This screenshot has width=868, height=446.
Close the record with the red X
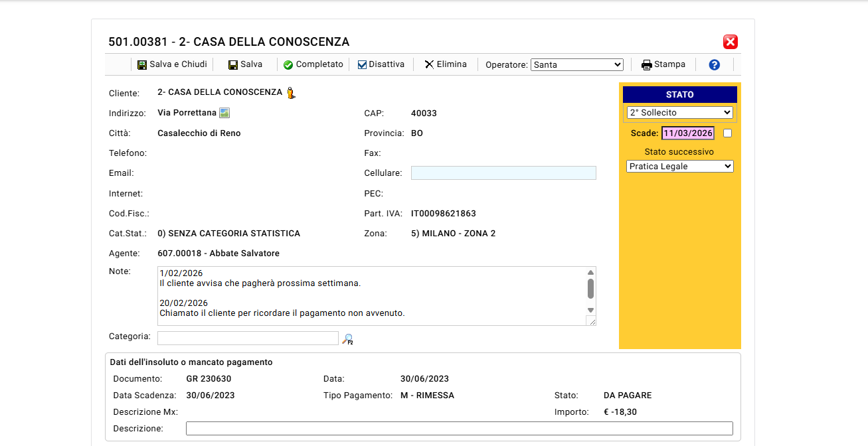click(x=730, y=41)
